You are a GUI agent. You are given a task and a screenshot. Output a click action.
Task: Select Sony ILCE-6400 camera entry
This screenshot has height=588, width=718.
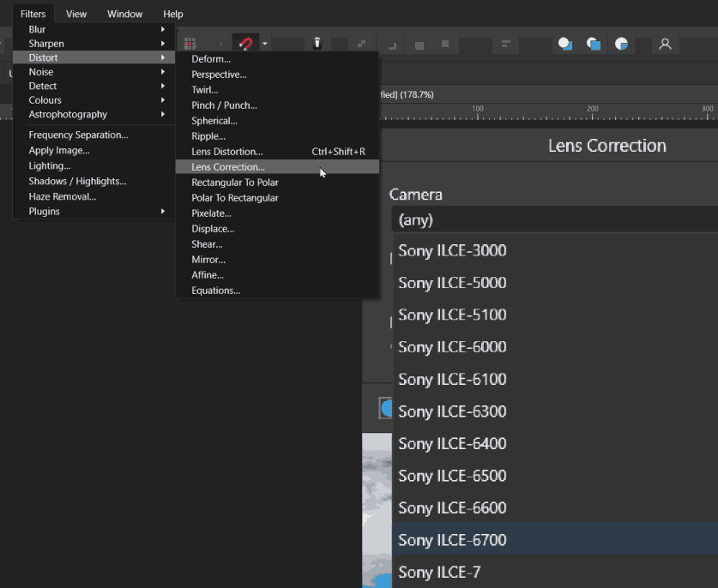click(x=555, y=443)
